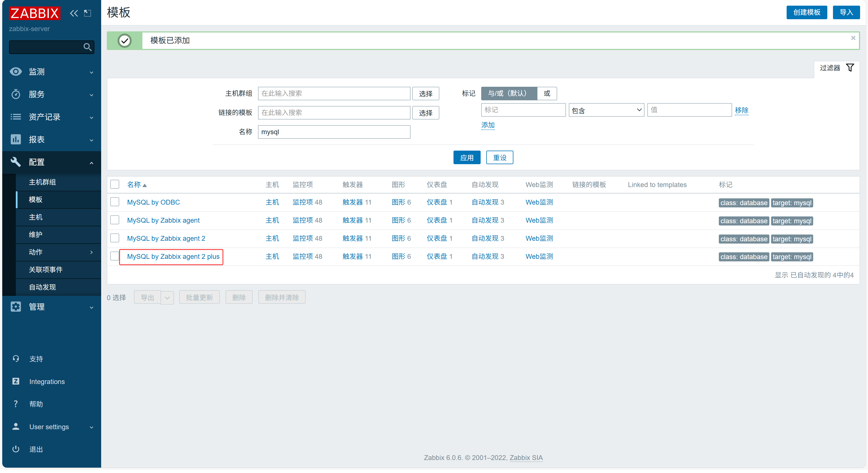Viewport: 868px width, 473px height.
Task: Open the MySQL by ODBC template link
Action: pyautogui.click(x=153, y=202)
